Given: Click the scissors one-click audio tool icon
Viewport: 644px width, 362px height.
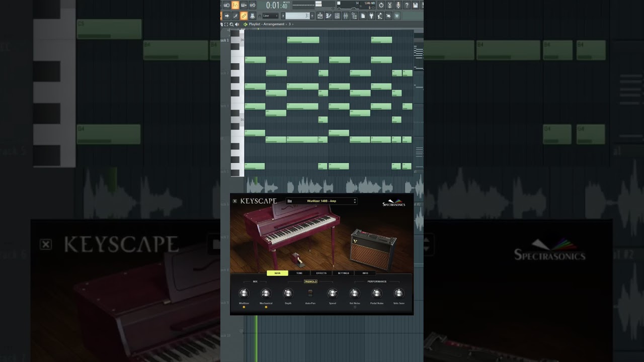Looking at the screenshot, I should coord(389,5).
